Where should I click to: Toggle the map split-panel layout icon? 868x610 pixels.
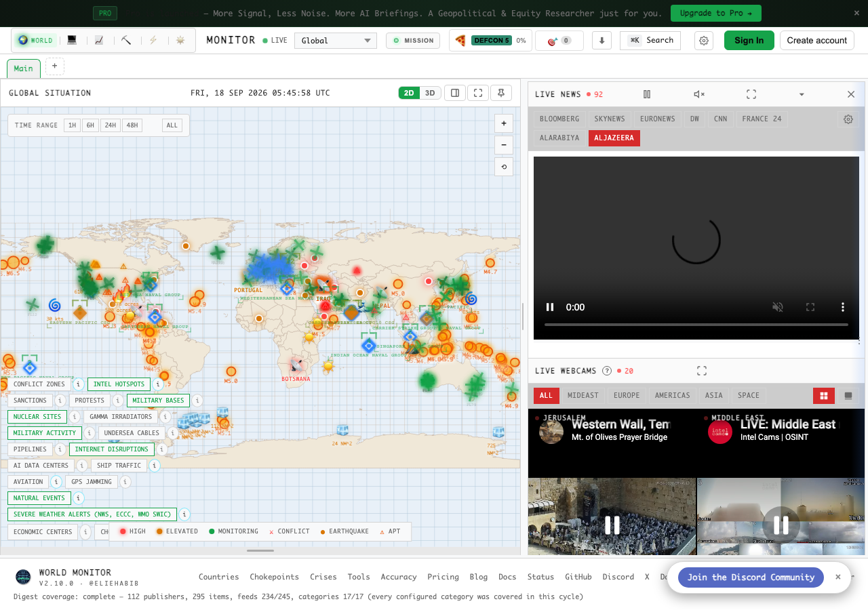tap(455, 93)
